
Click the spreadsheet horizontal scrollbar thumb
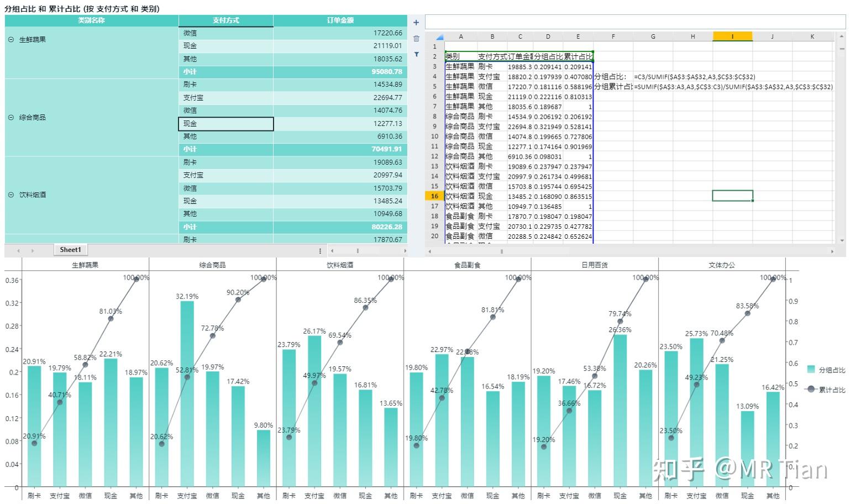click(502, 251)
